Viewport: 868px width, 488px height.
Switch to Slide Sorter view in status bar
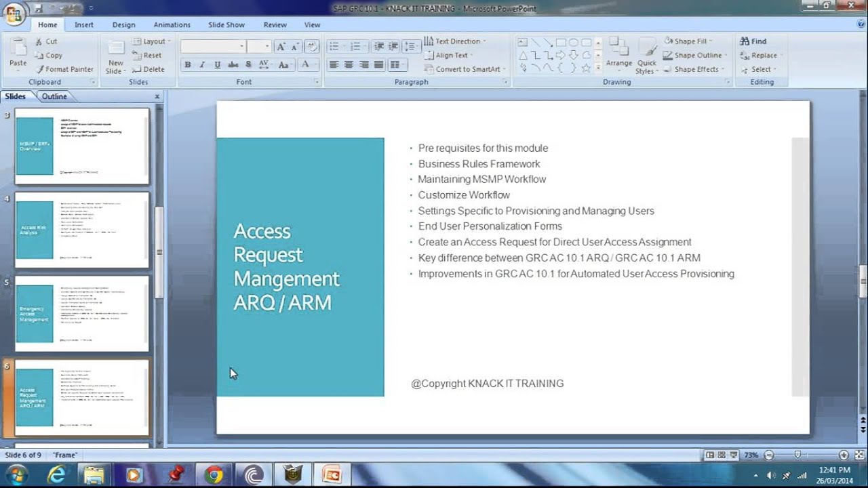722,455
